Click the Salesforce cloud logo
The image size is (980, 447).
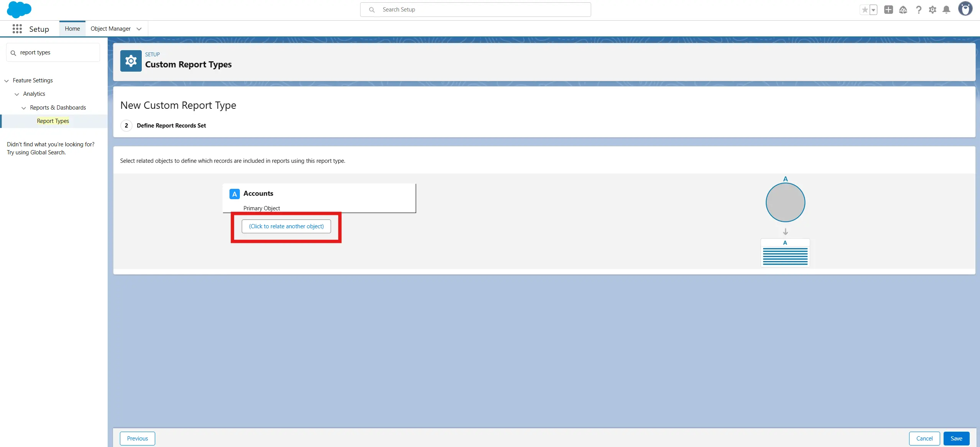(x=19, y=10)
